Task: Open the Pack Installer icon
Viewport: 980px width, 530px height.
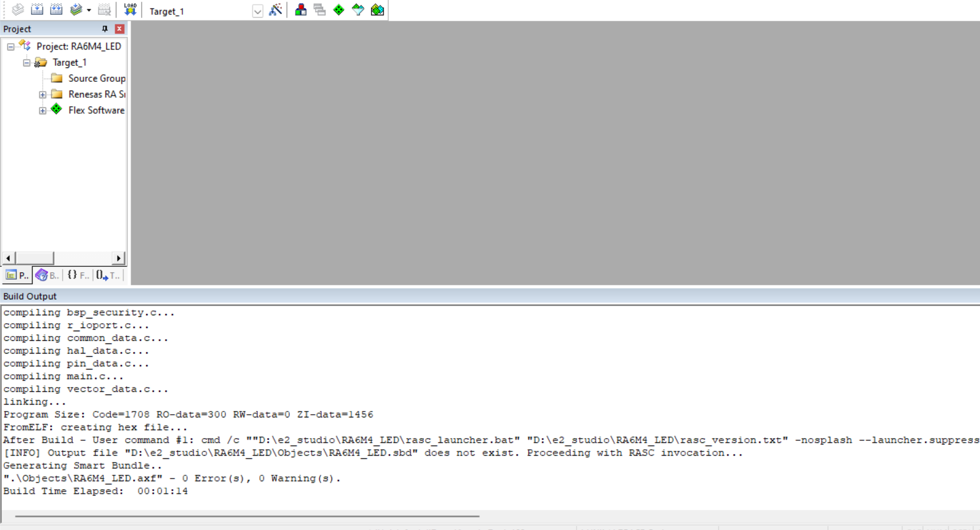Action: click(377, 10)
